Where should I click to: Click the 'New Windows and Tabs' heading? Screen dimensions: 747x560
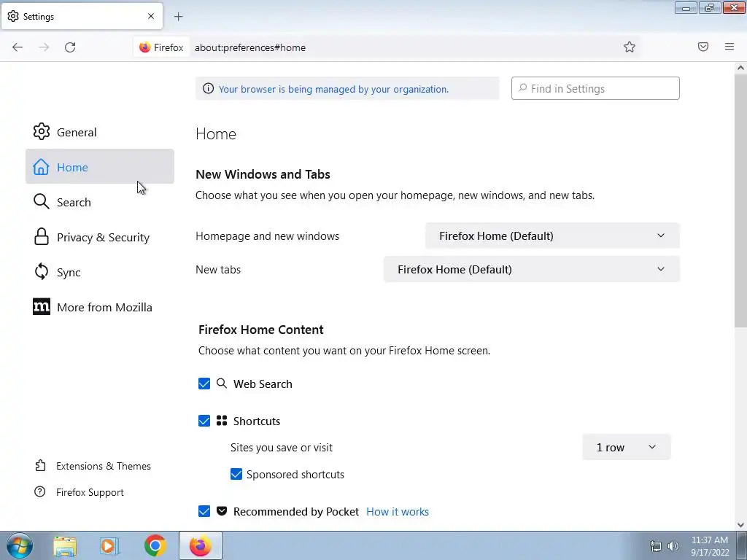point(263,174)
